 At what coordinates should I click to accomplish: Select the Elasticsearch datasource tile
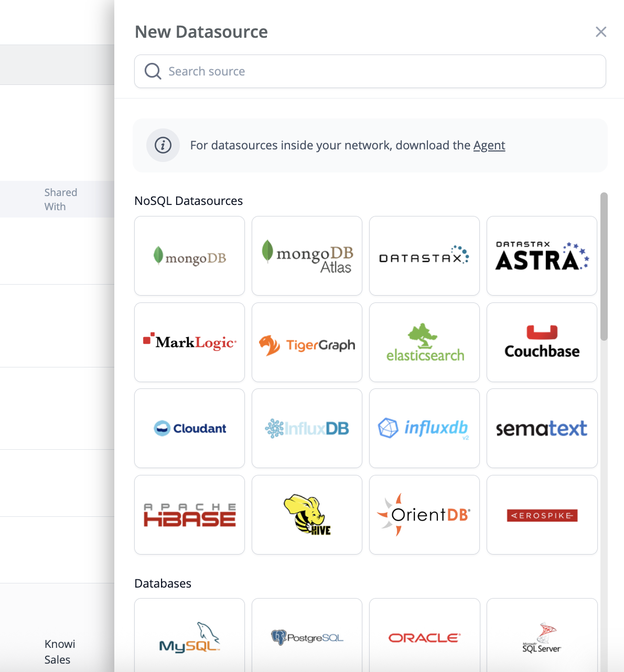[x=424, y=342]
